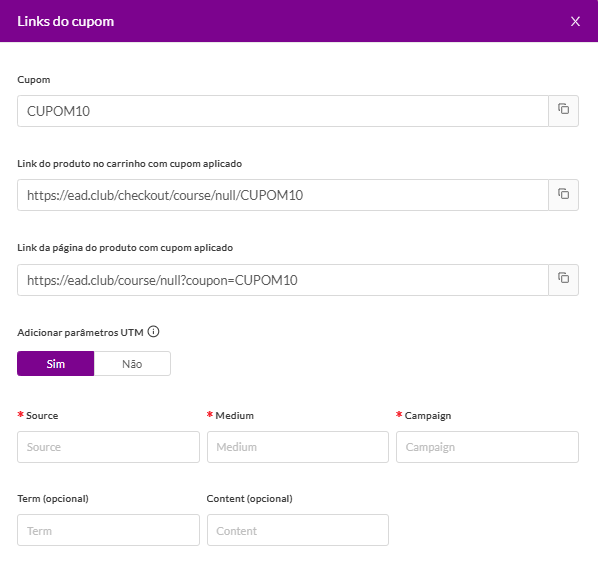Click the 'Term (opcional)' label text
Screen dimensions: 598x579
[x=53, y=499]
